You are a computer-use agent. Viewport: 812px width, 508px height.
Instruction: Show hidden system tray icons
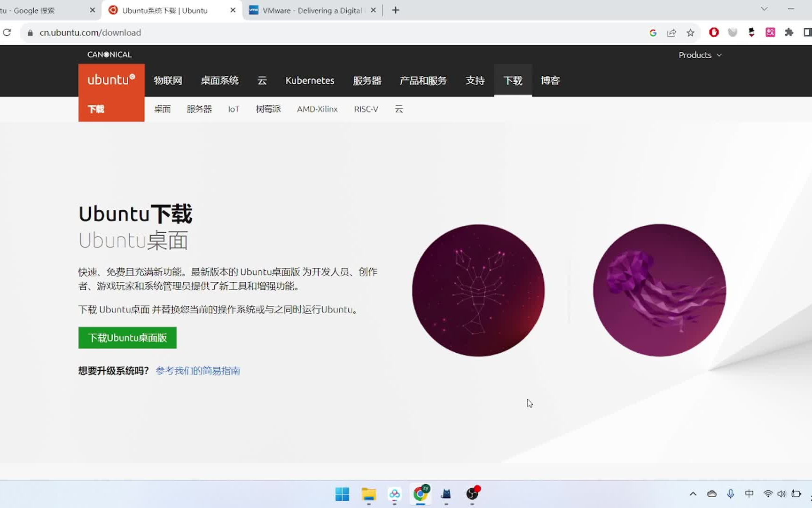click(693, 494)
